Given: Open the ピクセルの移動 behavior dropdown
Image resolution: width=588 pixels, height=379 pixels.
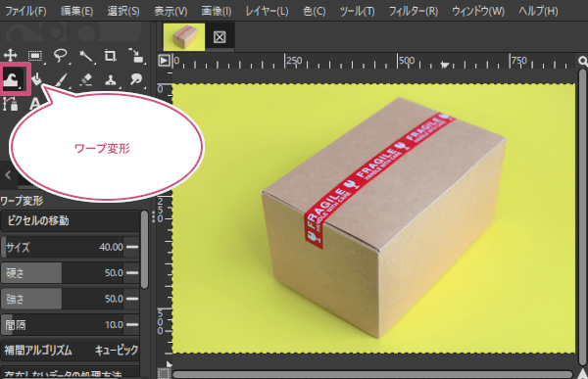Looking at the screenshot, I should click(71, 220).
